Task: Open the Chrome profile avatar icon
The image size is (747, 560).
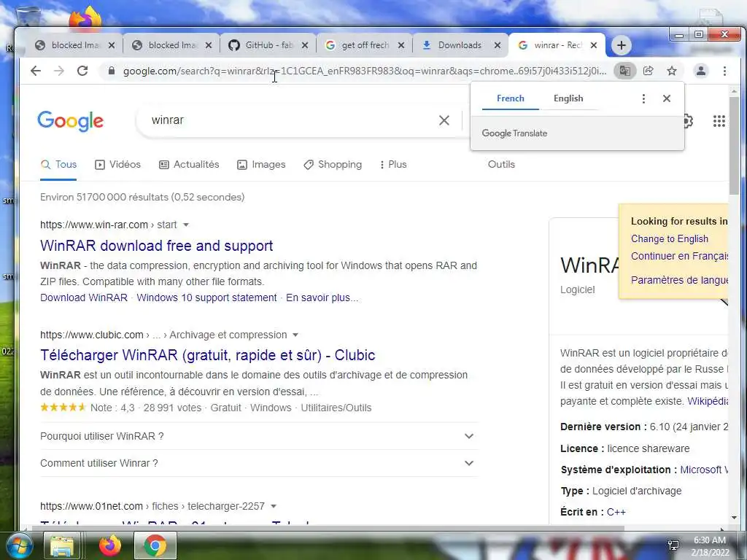Action: pos(701,71)
